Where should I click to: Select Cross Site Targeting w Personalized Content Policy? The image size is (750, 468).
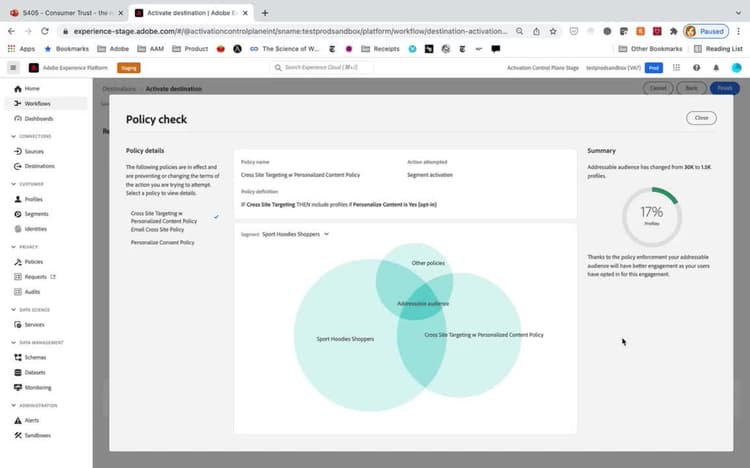(x=164, y=217)
